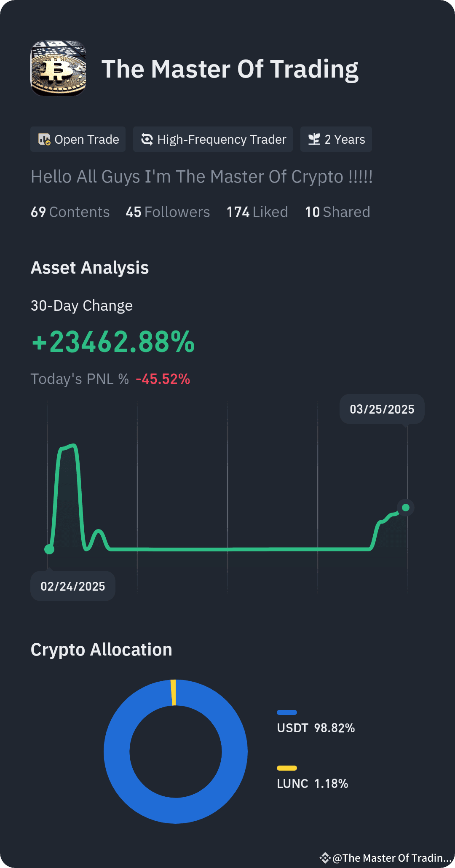Select the Open Trade badge
This screenshot has height=868, width=455.
pyautogui.click(x=78, y=139)
